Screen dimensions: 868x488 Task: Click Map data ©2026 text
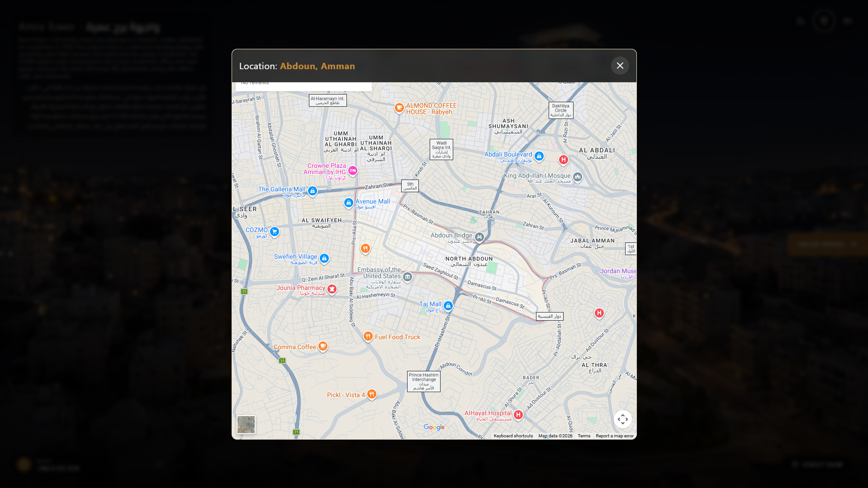555,436
